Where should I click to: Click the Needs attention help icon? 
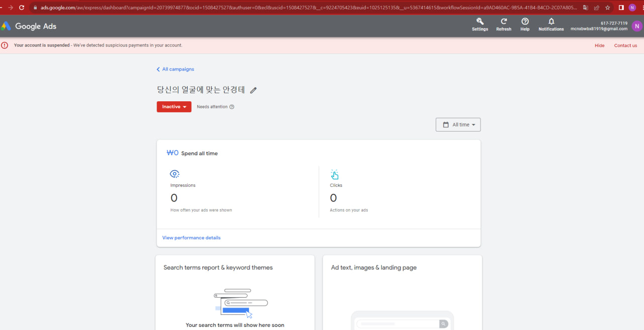point(232,107)
